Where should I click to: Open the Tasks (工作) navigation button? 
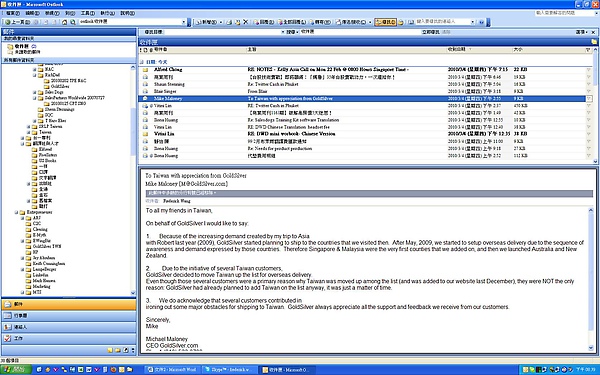69,339
